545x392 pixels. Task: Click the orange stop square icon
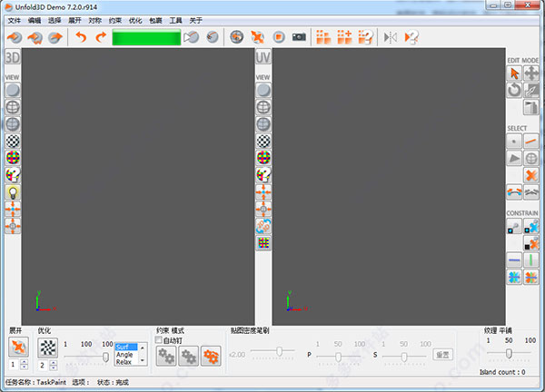[279, 37]
